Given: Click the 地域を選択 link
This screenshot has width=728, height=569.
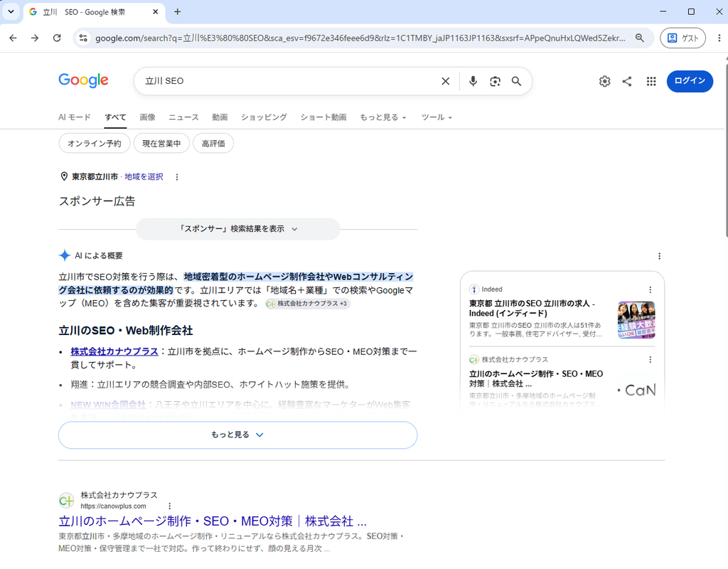Looking at the screenshot, I should coord(144,176).
